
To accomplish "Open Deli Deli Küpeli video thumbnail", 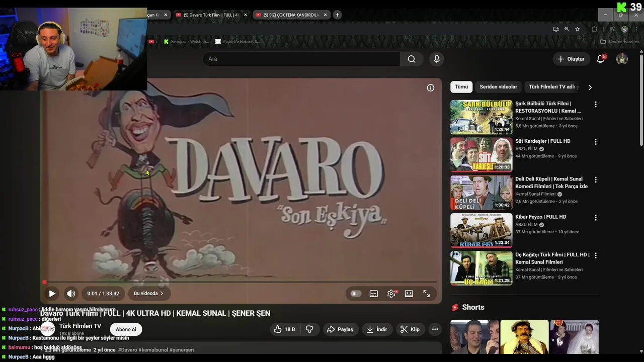I will pyautogui.click(x=481, y=193).
